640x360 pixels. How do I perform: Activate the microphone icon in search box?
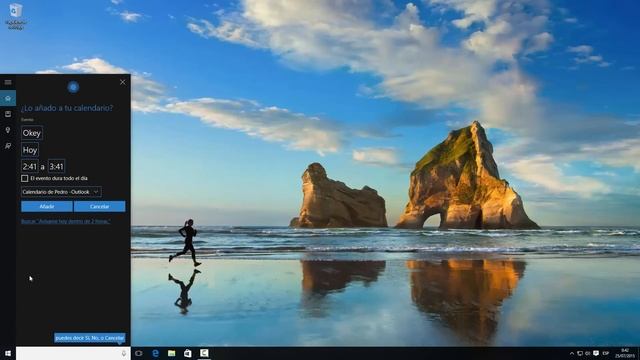124,353
